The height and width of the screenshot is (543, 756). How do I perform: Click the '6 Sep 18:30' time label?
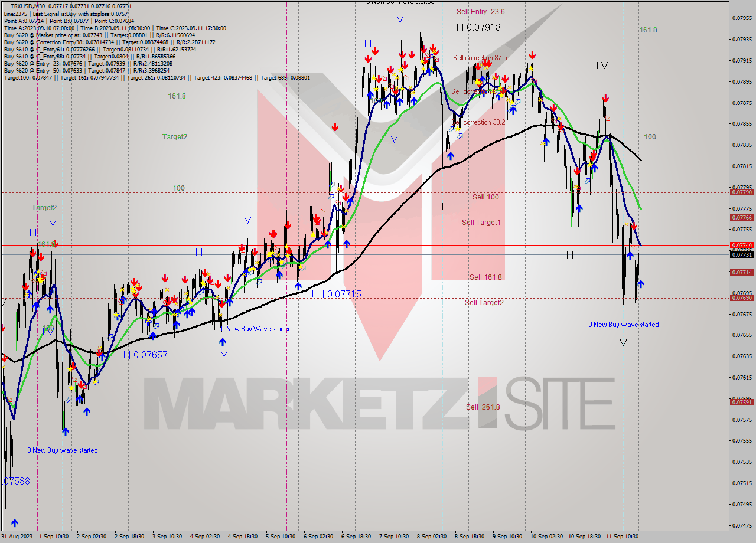click(356, 537)
